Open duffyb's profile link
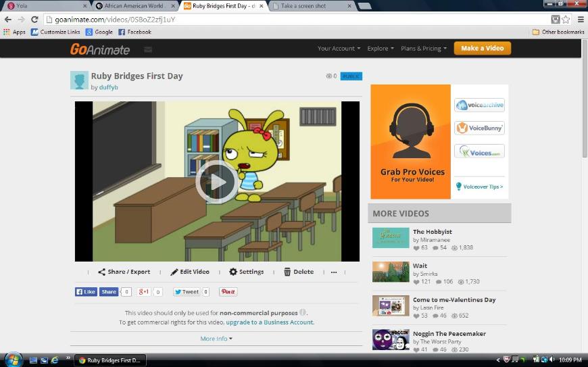The image size is (588, 367). point(108,87)
